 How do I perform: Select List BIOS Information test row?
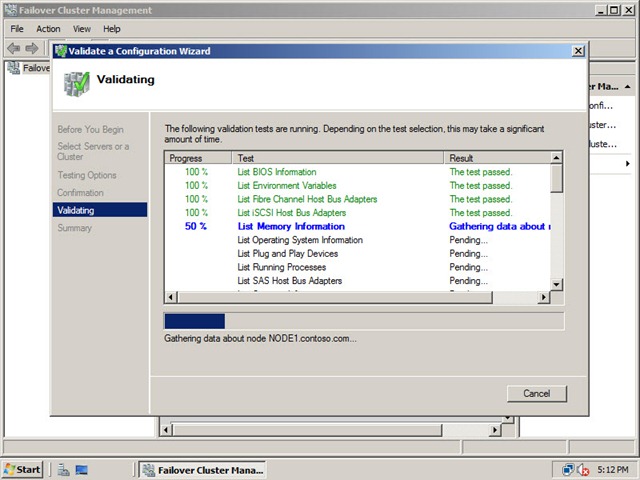point(358,172)
